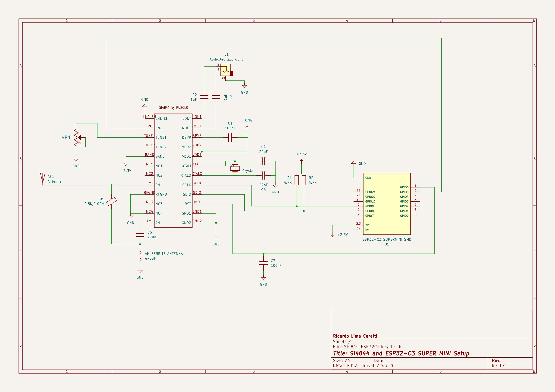Image resolution: width=555 pixels, height=392 pixels.
Task: Select the 'GPIO5' pin label
Action: 404,192
